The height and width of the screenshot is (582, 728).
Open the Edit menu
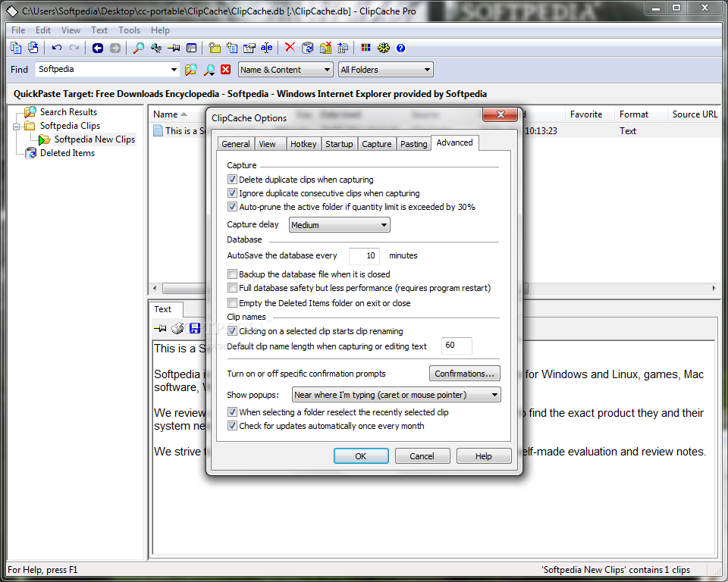(x=43, y=30)
